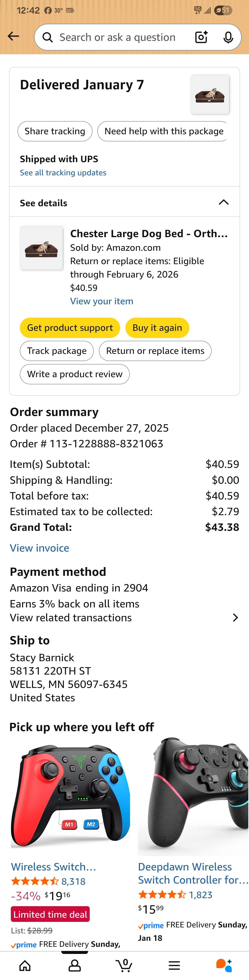The width and height of the screenshot is (249, 980).
Task: Tap the microphone voice search icon
Action: 228,37
